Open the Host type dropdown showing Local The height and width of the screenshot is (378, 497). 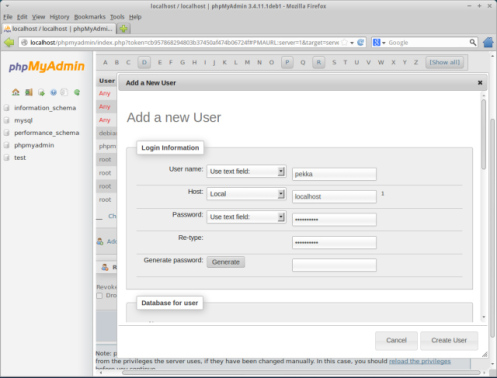point(246,194)
